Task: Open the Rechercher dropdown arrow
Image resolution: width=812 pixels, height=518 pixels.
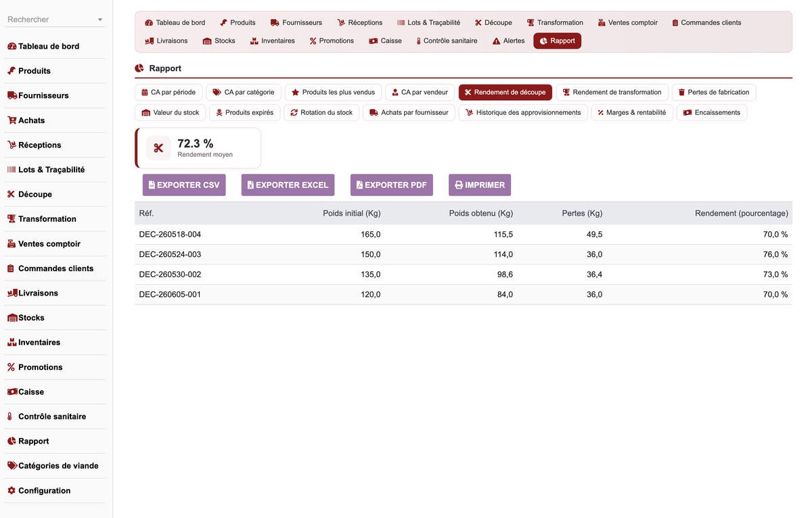Action: (100, 20)
